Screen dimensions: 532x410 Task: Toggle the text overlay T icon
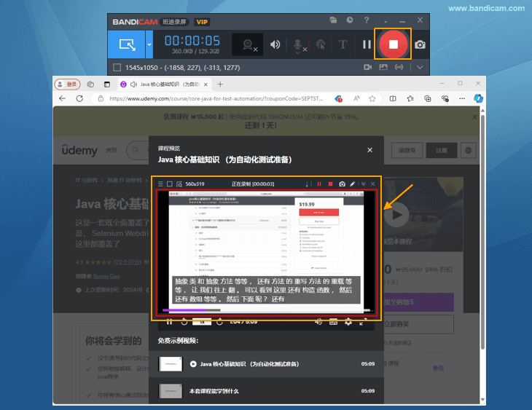click(x=343, y=44)
